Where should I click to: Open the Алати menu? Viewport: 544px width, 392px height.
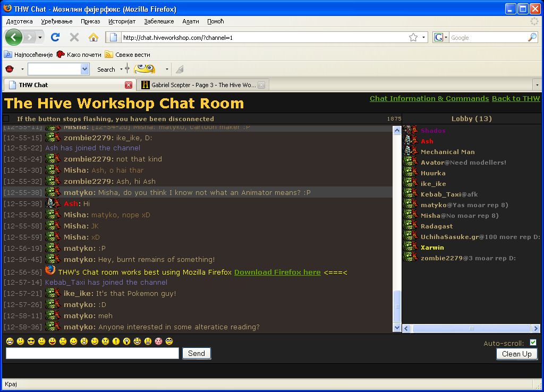point(191,21)
